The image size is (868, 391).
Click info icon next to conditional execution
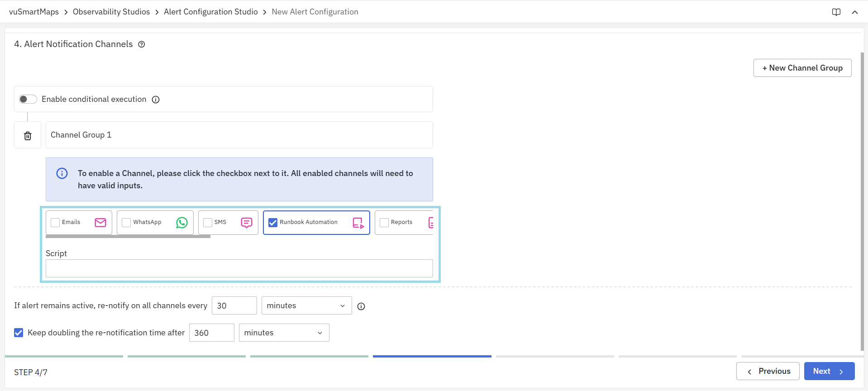pos(156,100)
